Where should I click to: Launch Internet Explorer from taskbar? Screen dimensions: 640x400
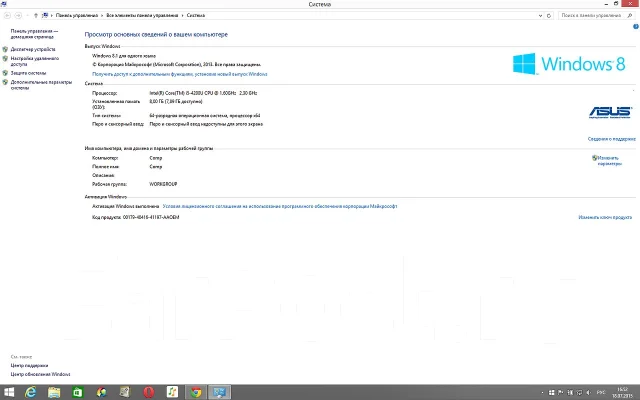coord(31,392)
